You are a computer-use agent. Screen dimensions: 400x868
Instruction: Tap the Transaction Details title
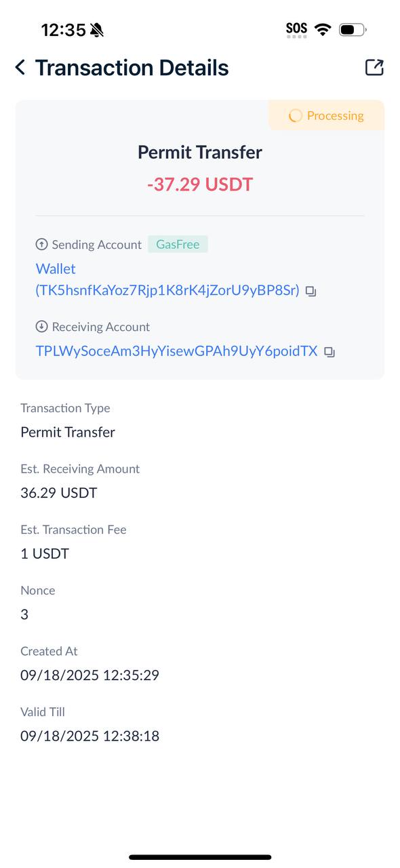[x=132, y=67]
